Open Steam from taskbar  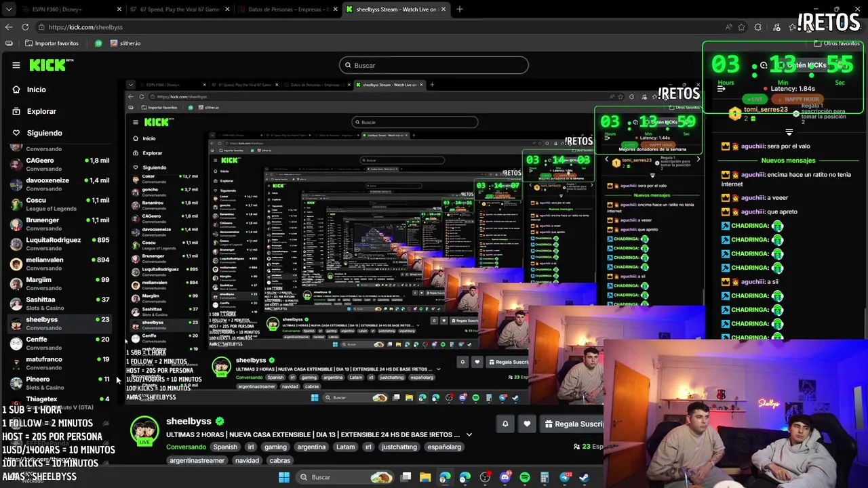[585, 477]
